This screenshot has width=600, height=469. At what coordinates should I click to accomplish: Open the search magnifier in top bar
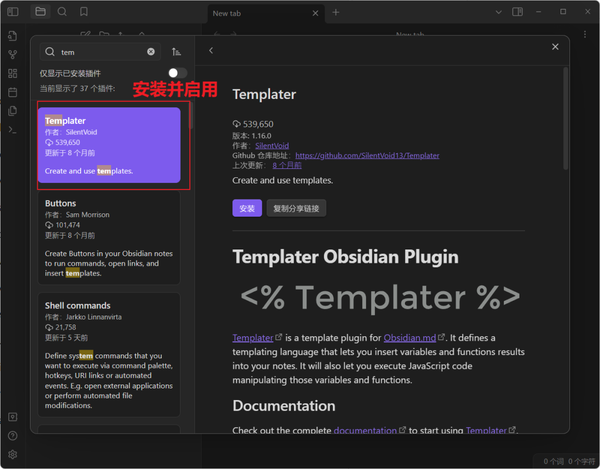[62, 12]
